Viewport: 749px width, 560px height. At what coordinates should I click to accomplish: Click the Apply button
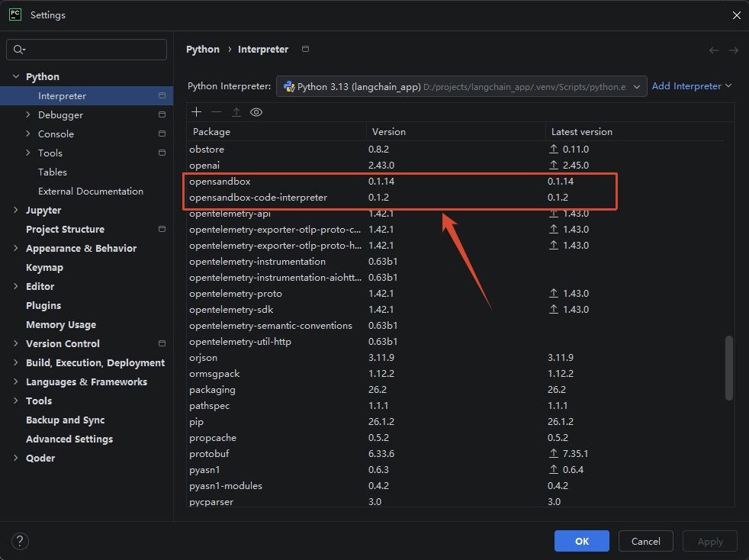pyautogui.click(x=710, y=541)
